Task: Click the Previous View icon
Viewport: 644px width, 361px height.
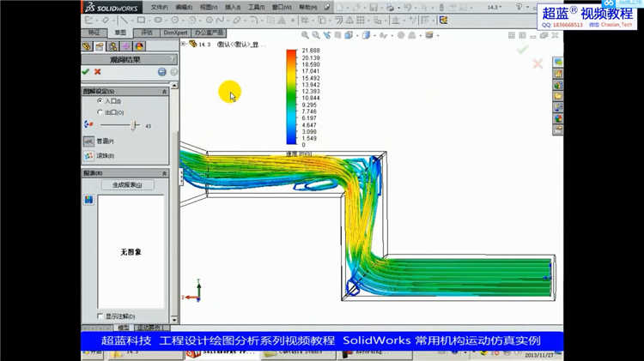Action: (327, 35)
